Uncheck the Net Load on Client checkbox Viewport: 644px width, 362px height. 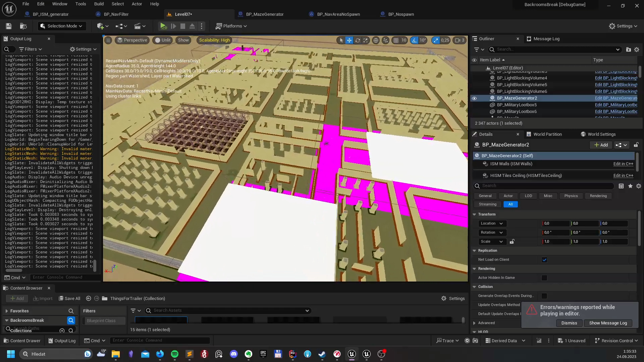pyautogui.click(x=544, y=260)
